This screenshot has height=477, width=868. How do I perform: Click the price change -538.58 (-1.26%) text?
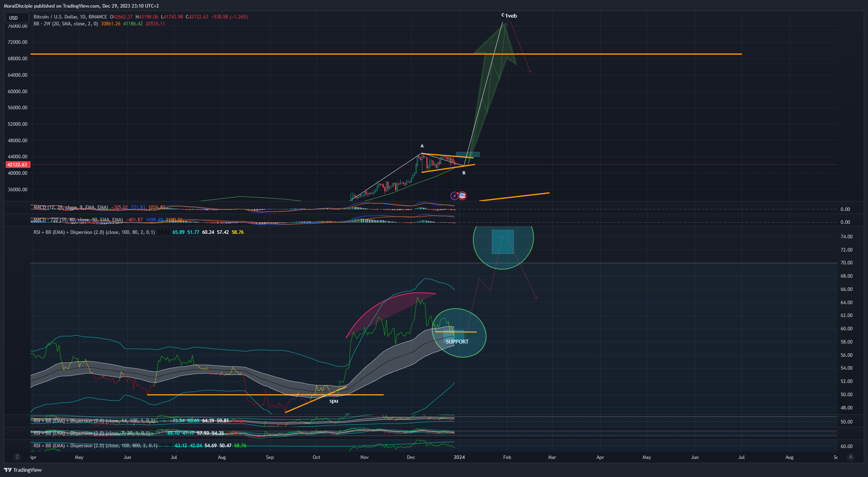tap(230, 17)
